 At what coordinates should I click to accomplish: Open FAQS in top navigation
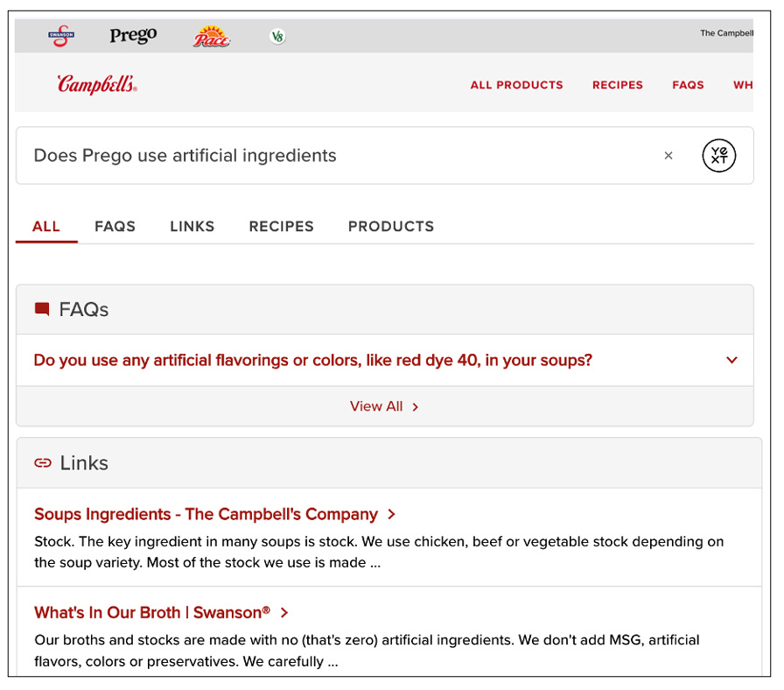click(688, 85)
